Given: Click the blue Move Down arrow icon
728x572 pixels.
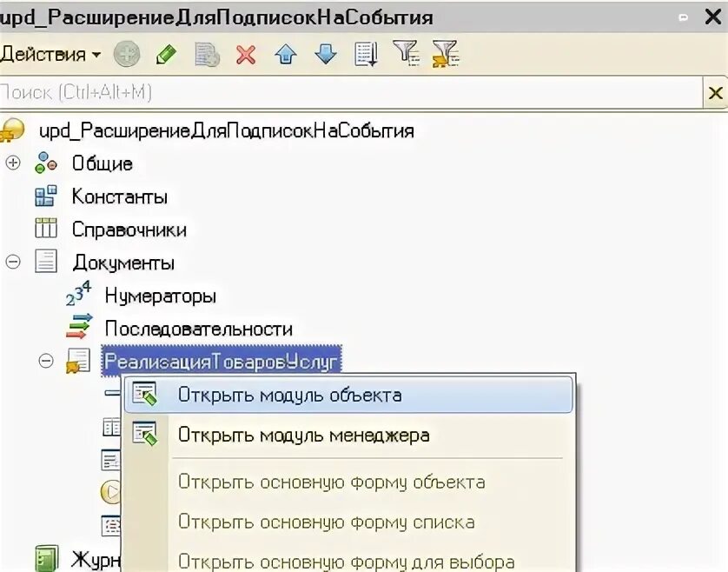Looking at the screenshot, I should (326, 55).
